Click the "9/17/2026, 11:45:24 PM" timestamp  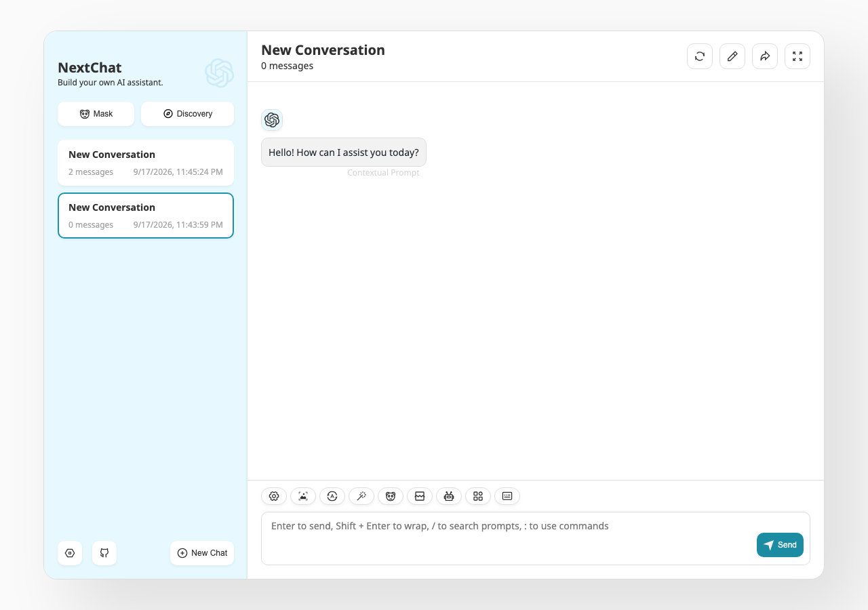pyautogui.click(x=178, y=172)
